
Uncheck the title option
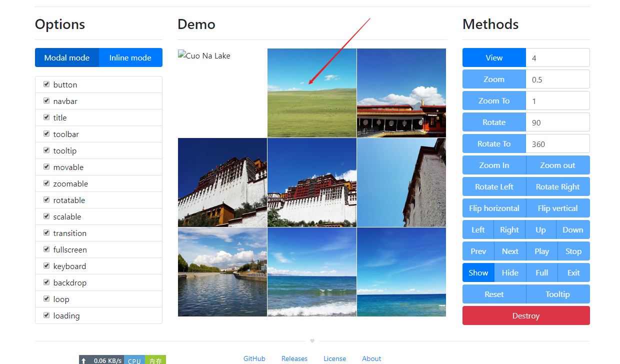(x=46, y=117)
